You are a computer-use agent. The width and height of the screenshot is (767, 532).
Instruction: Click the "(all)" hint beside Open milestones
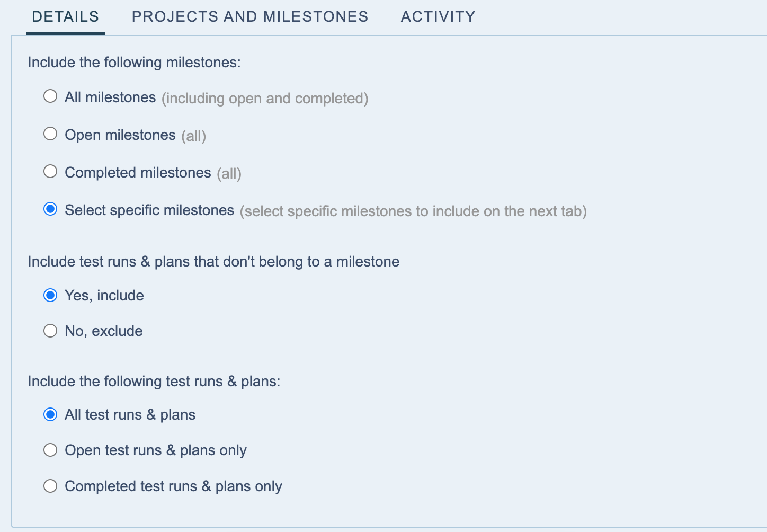click(193, 136)
